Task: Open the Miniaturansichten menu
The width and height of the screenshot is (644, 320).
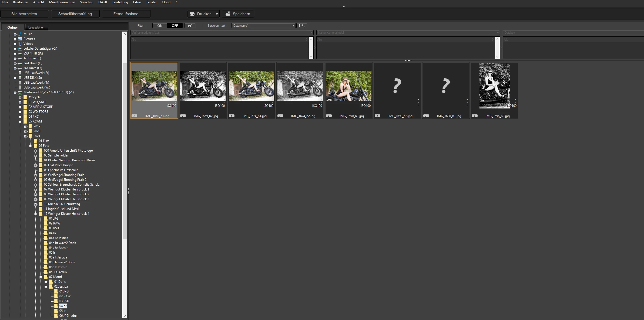Action: (62, 2)
